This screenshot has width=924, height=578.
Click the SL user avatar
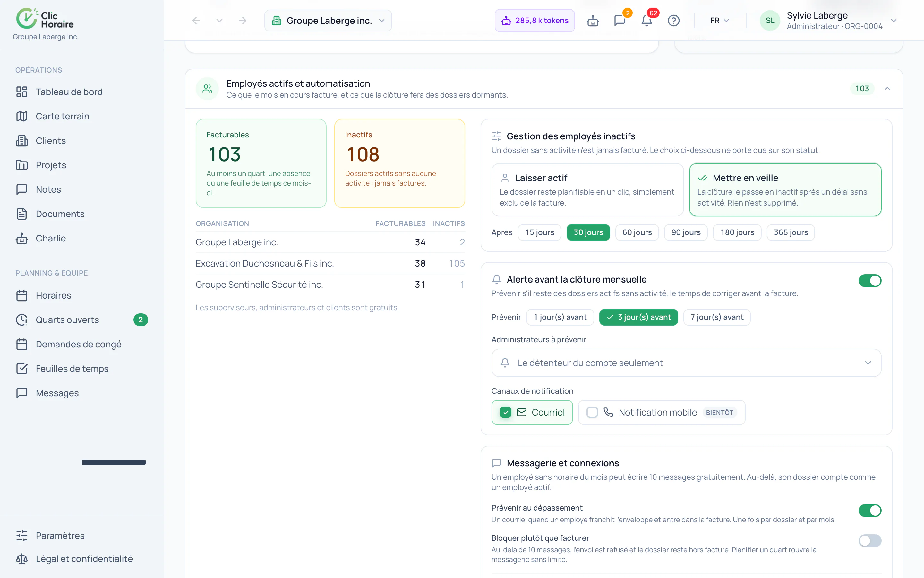point(770,21)
